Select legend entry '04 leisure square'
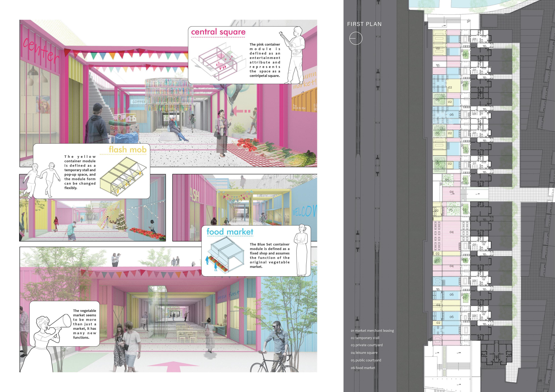Screen dimensions: 555x392 (x=364, y=353)
